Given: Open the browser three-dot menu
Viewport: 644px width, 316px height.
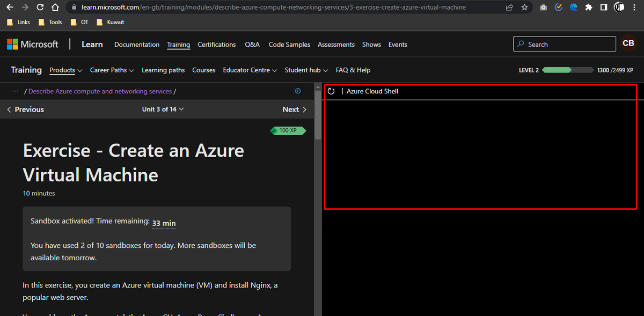Looking at the screenshot, I should click(x=635, y=8).
